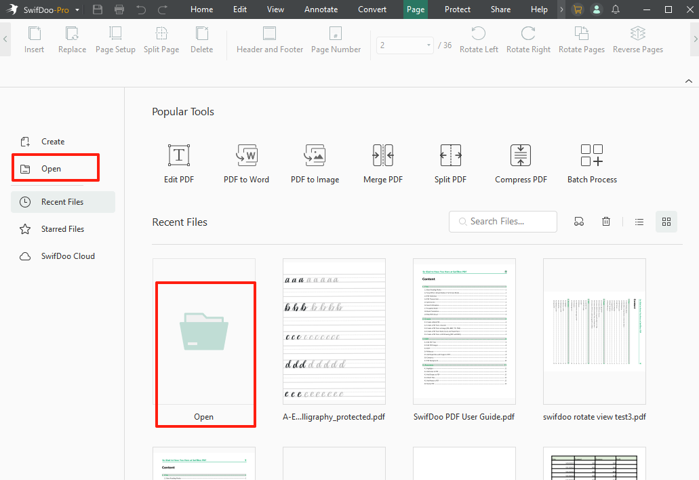Click the SwifDoo bird logo icon

pos(12,9)
